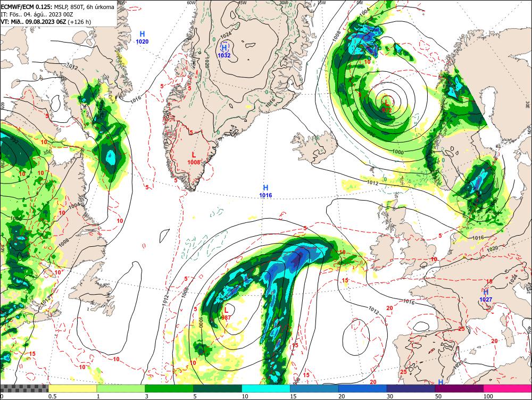The width and height of the screenshot is (532, 400).
Task: Click the '996' isobar label near the 972 low
Action: (x=371, y=135)
